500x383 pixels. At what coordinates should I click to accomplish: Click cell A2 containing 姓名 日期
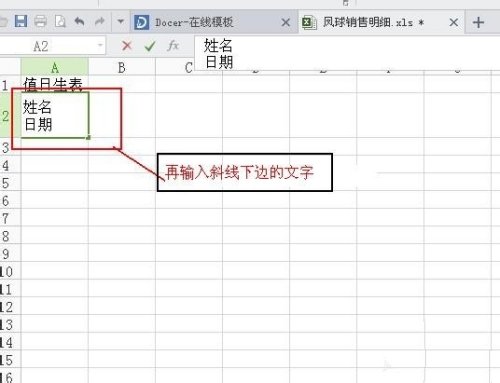click(55, 115)
